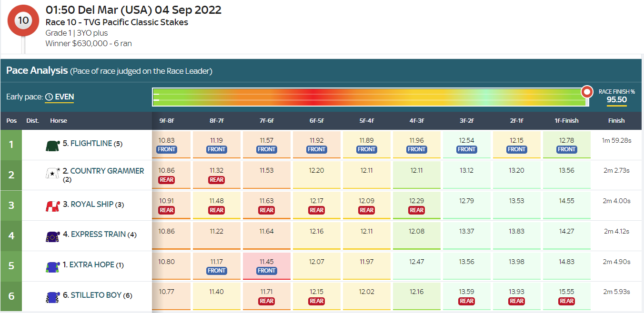The height and width of the screenshot is (313, 644).
Task: Click the REAR badge in Stilleto Boy's 1f-Finish cell
Action: [566, 301]
